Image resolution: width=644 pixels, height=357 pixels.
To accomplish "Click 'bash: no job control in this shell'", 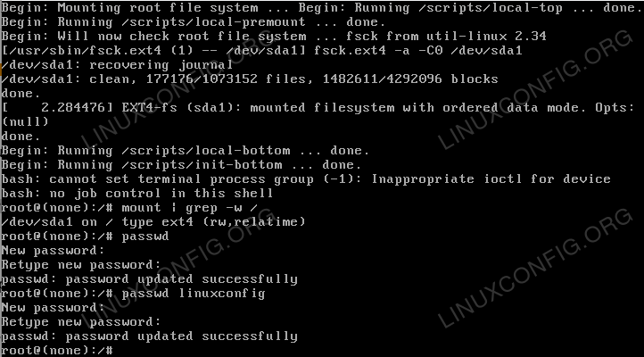I will (x=137, y=194).
